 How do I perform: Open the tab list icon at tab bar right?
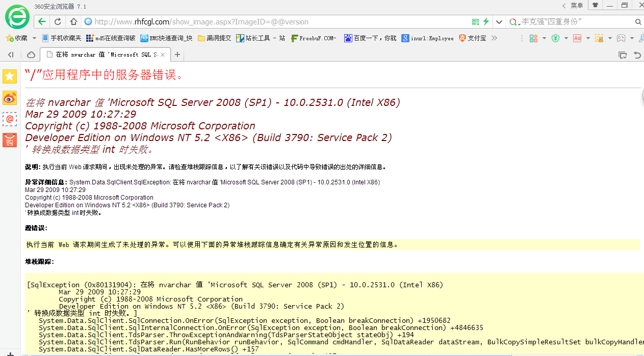[623, 54]
